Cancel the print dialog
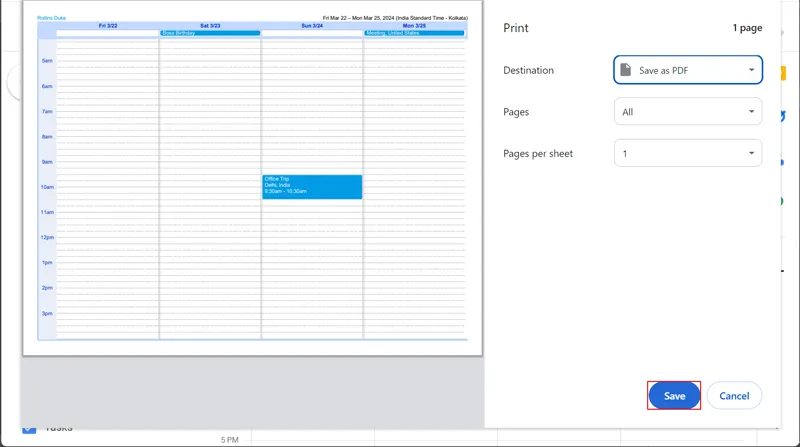Image resolution: width=800 pixels, height=447 pixels. (734, 396)
